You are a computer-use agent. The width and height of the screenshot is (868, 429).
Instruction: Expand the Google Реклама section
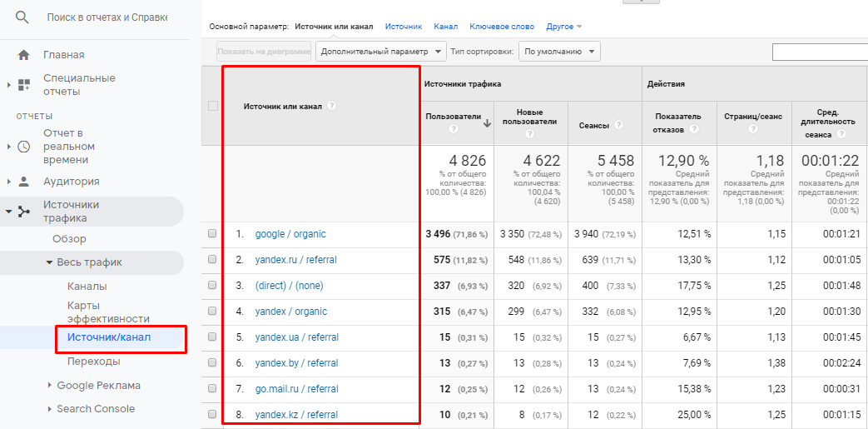(x=98, y=386)
